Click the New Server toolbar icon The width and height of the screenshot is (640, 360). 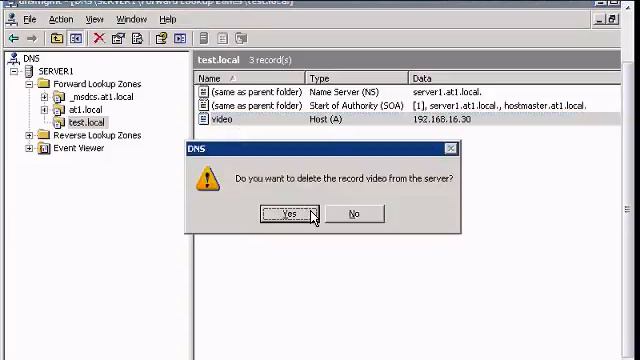tap(204, 39)
